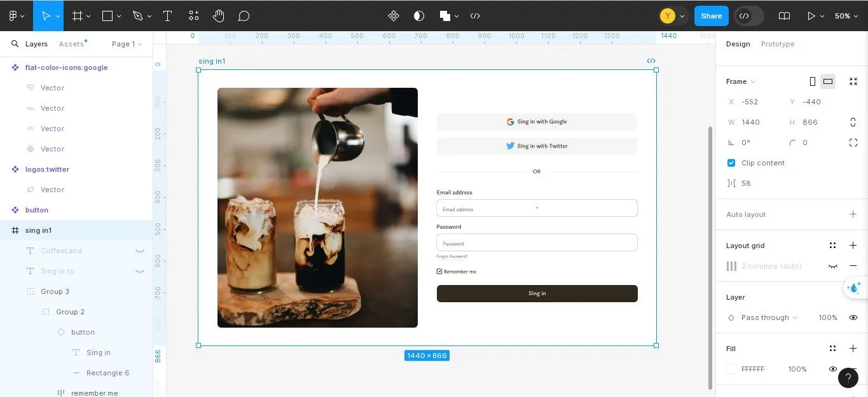The image size is (868, 397).
Task: Open the Comment tool
Action: pos(244,15)
